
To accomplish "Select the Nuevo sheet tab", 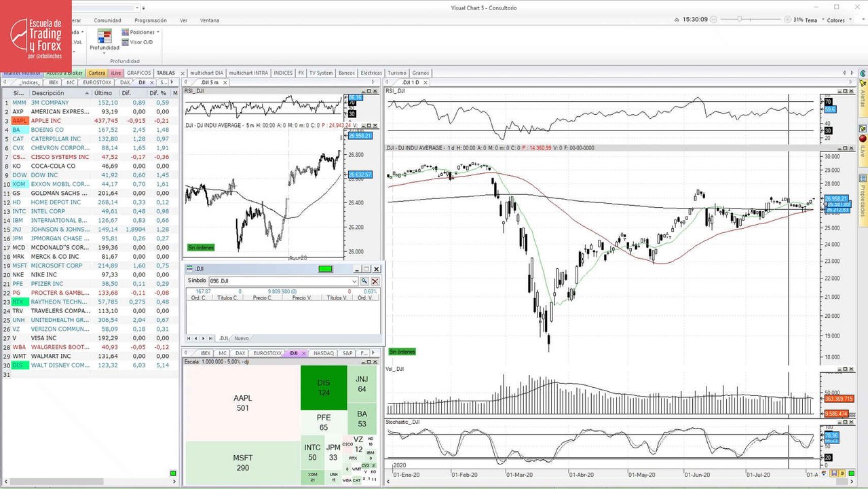I will click(x=242, y=338).
